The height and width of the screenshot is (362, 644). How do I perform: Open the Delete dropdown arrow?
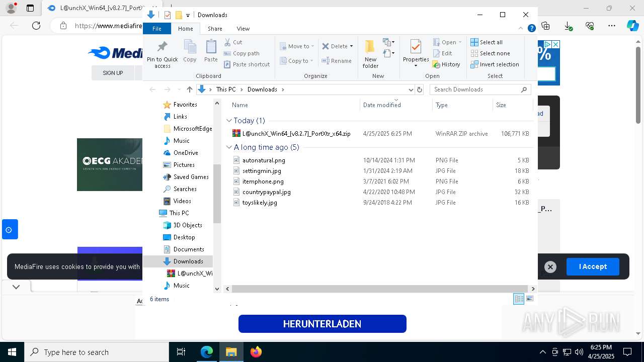pos(351,46)
